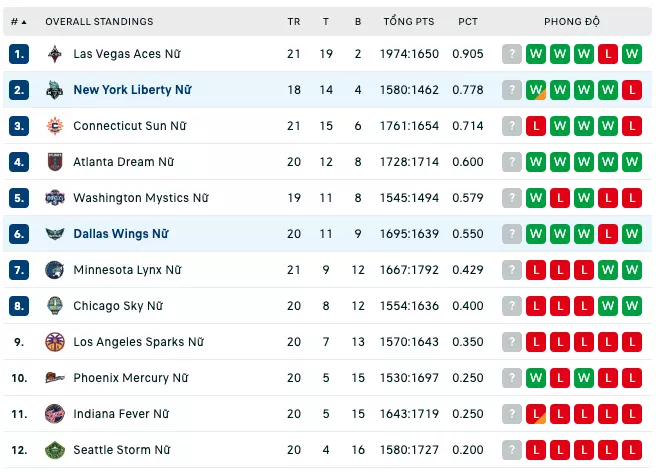Select the Seattle Storm Nữ team name
Viewport: 656px width, 472px height.
[x=122, y=450]
